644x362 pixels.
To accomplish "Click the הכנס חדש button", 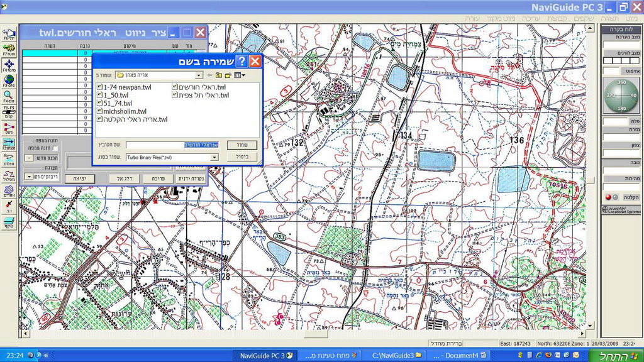I will click(x=47, y=158).
